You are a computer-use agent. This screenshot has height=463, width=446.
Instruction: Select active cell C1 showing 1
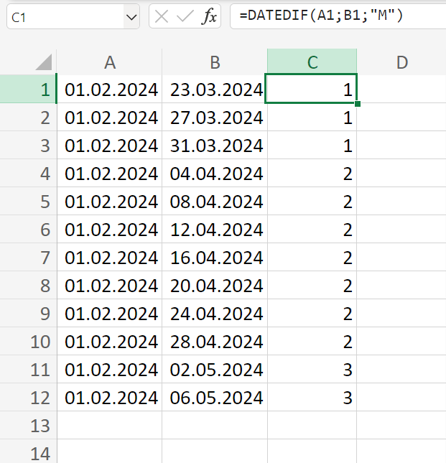[x=311, y=89]
